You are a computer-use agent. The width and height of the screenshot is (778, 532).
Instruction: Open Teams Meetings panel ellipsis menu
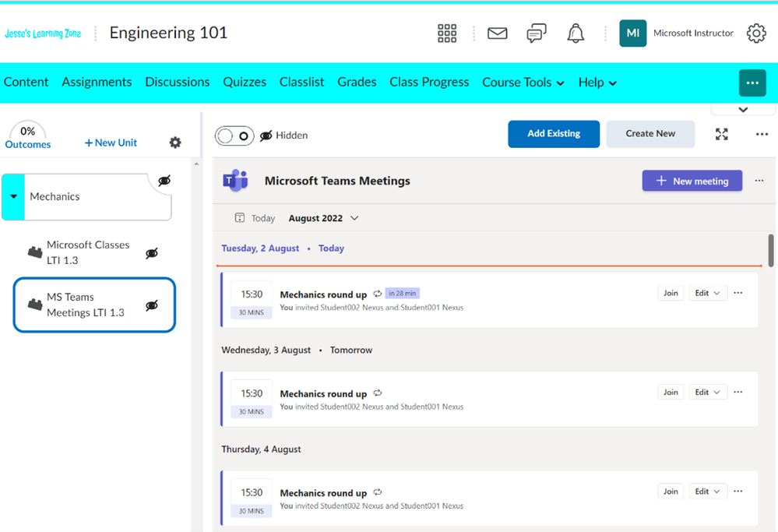[759, 181]
